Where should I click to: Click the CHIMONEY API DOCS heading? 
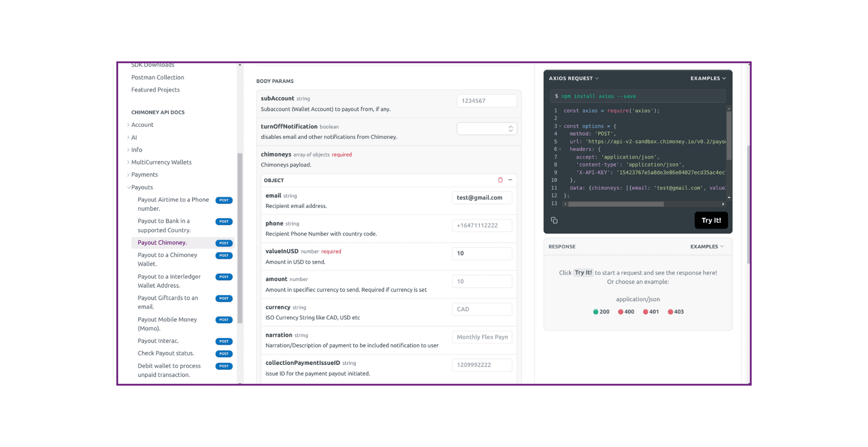[158, 113]
